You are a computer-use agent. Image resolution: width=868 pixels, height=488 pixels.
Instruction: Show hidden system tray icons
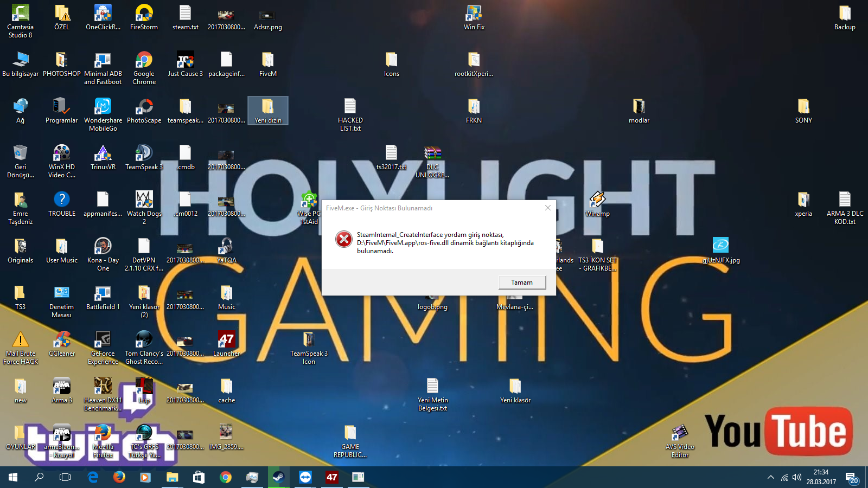[770, 477]
